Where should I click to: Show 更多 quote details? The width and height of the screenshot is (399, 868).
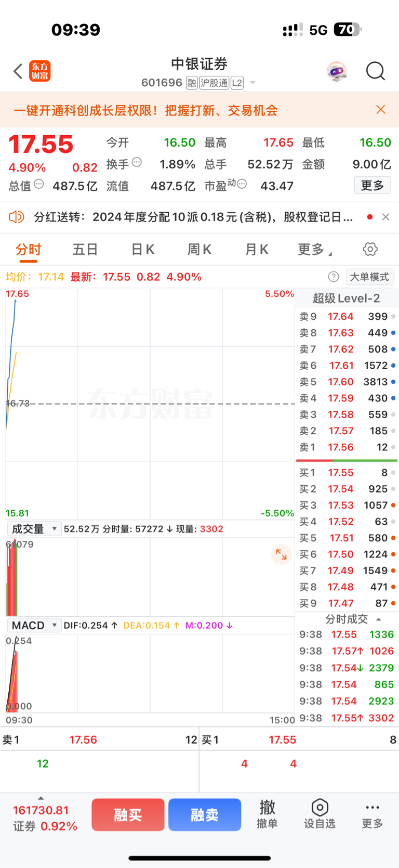pos(373,185)
